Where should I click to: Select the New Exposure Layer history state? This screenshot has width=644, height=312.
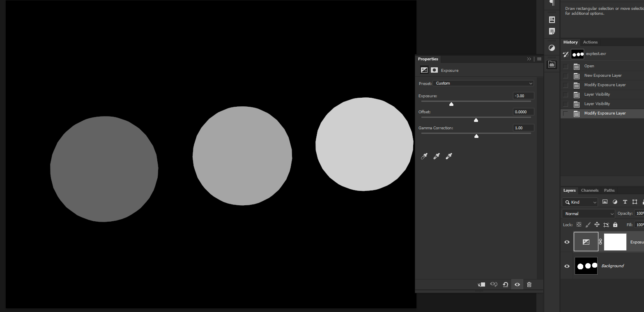(603, 76)
